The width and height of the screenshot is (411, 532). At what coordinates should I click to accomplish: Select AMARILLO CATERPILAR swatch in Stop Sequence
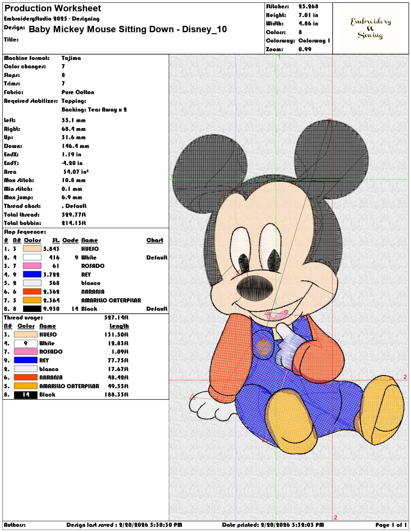click(32, 300)
